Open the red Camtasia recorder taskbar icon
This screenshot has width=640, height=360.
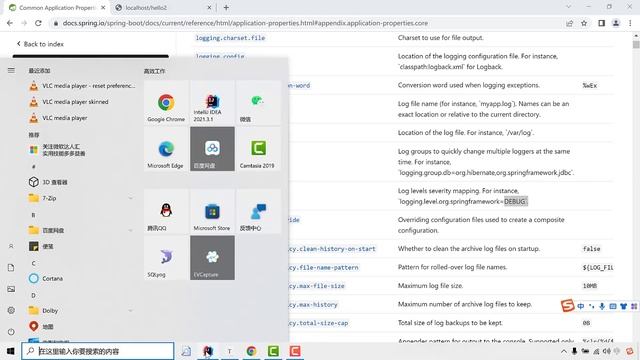(x=295, y=351)
